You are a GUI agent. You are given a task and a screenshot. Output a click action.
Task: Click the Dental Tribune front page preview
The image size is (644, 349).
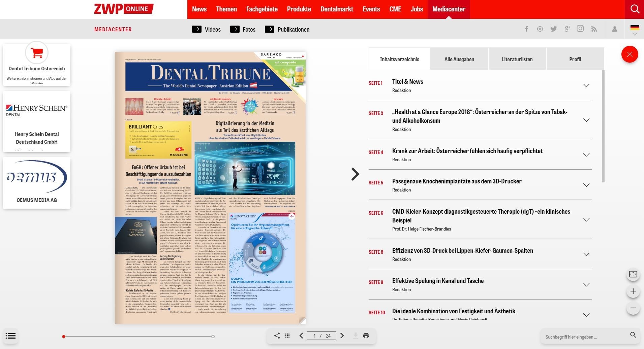tap(210, 188)
